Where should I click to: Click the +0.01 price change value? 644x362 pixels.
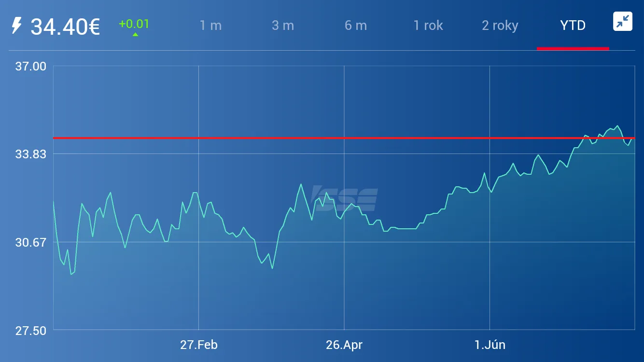click(134, 24)
